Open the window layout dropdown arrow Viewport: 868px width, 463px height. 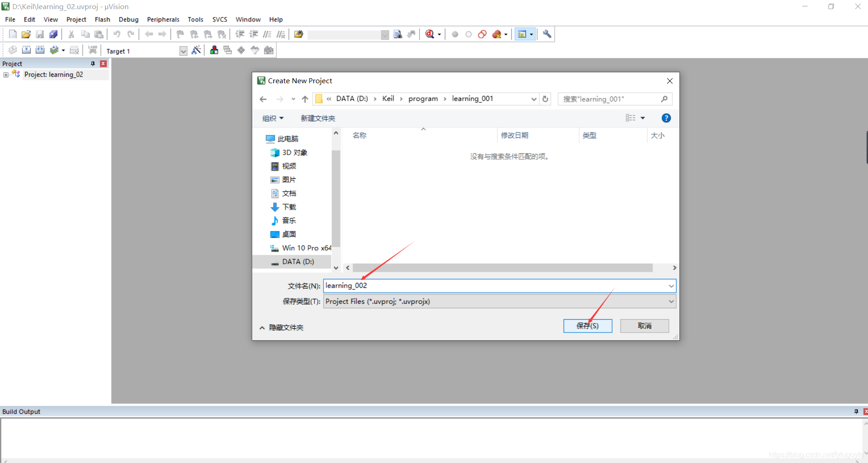click(531, 35)
